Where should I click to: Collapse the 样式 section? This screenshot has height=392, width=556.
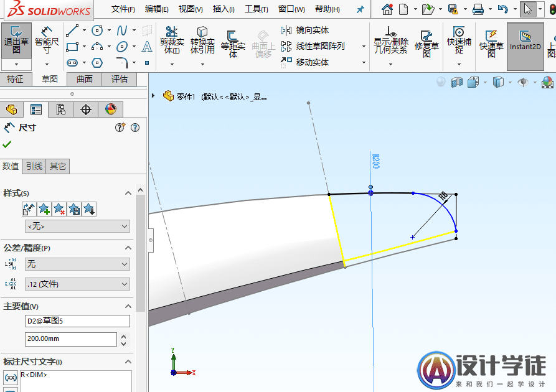128,193
